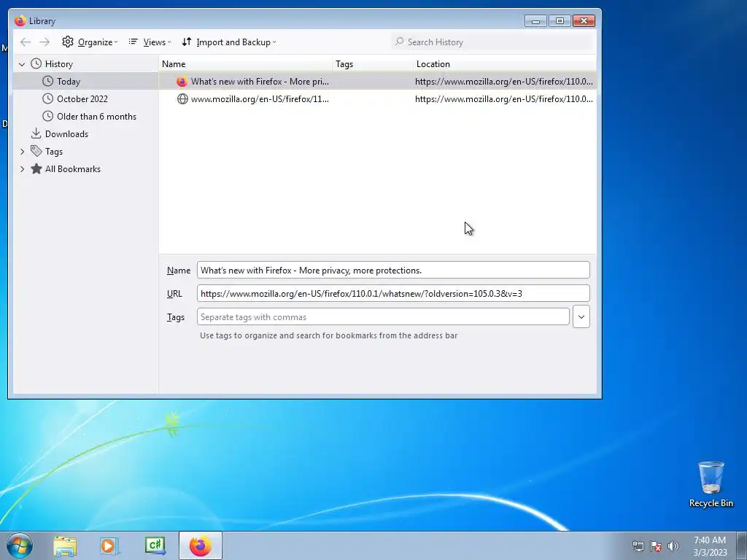Sort by the Tags column header
Screen dimensions: 747x560
[x=373, y=64]
